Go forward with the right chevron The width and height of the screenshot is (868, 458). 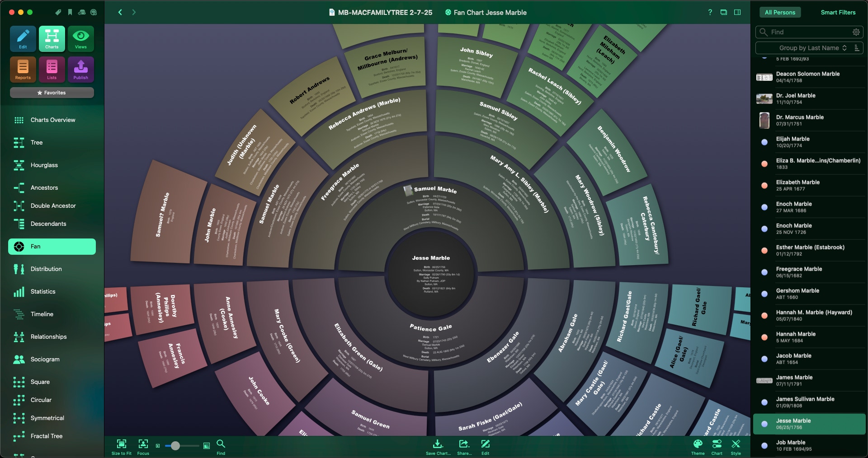click(134, 12)
